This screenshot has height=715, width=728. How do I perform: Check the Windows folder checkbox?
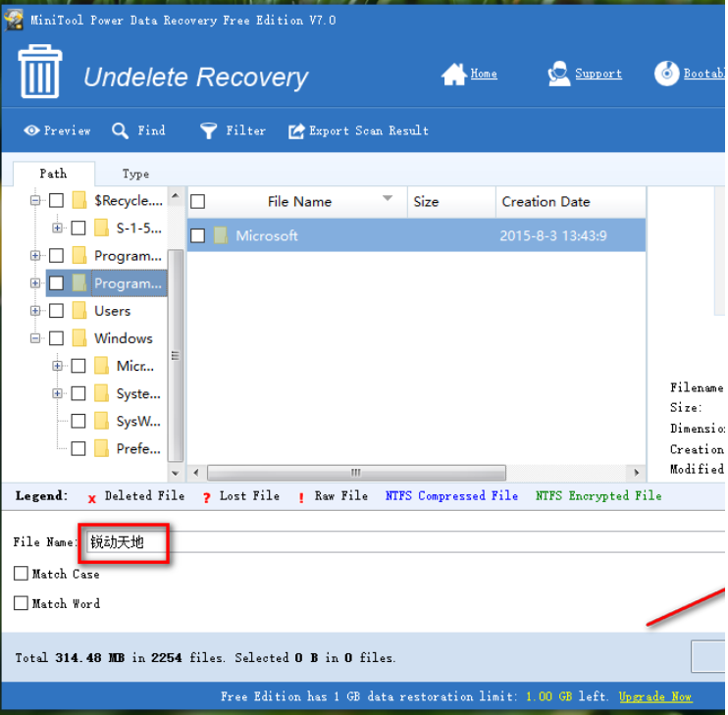tap(56, 338)
